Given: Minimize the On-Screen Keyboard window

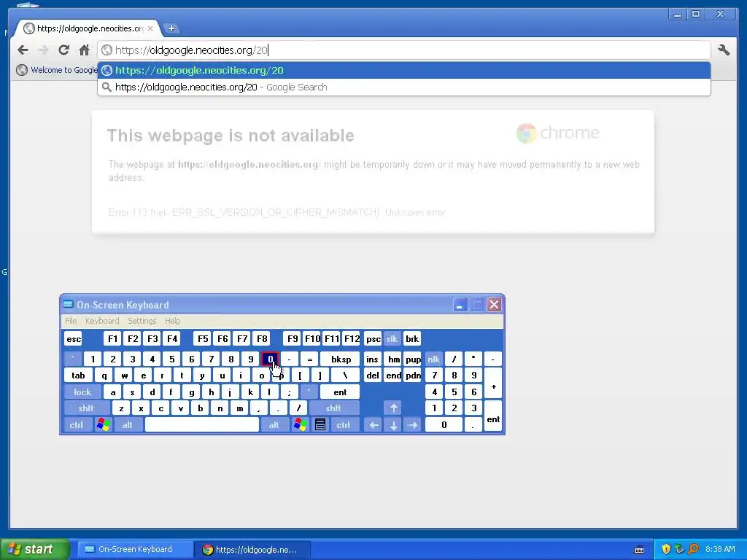Looking at the screenshot, I should (x=460, y=305).
